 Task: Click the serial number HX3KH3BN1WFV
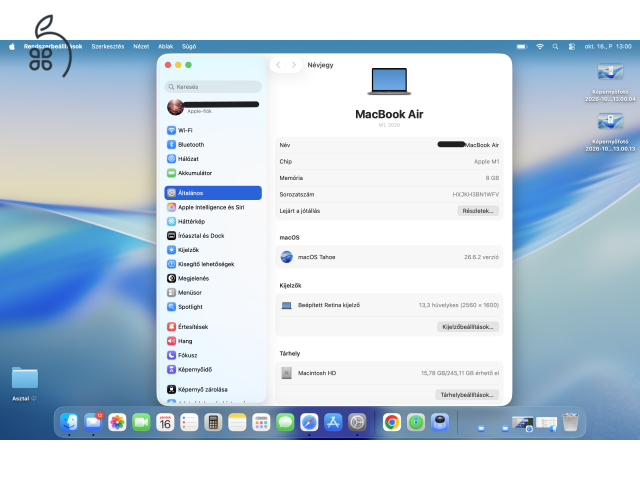pyautogui.click(x=476, y=195)
